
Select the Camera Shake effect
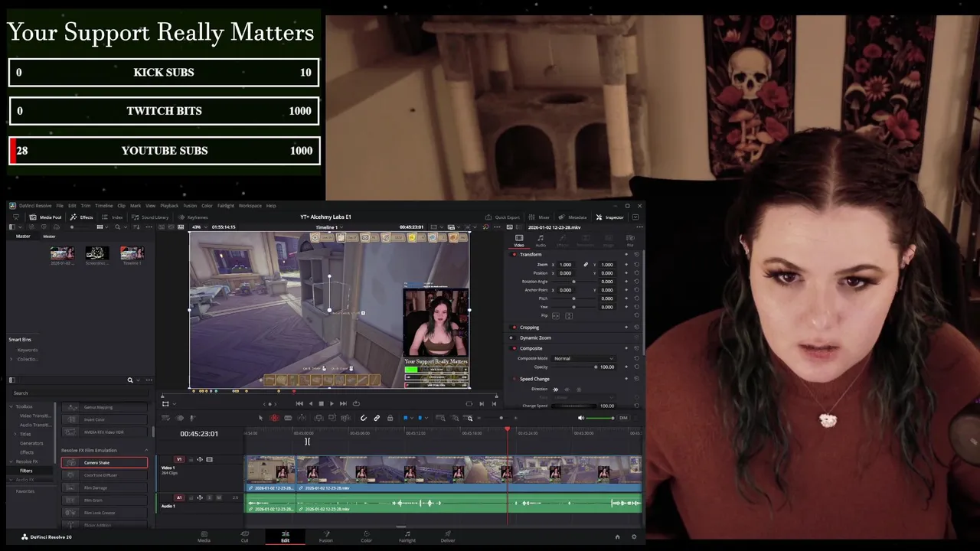point(104,463)
